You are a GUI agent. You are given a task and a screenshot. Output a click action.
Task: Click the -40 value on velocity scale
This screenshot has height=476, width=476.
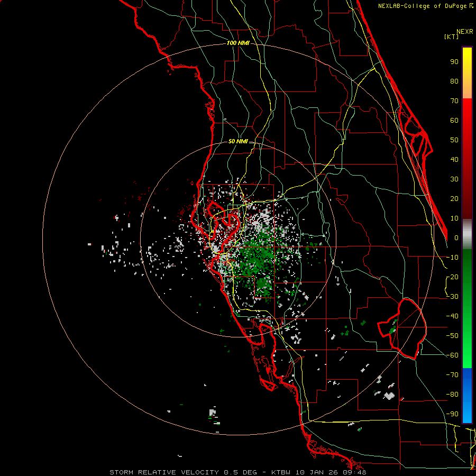tap(452, 316)
